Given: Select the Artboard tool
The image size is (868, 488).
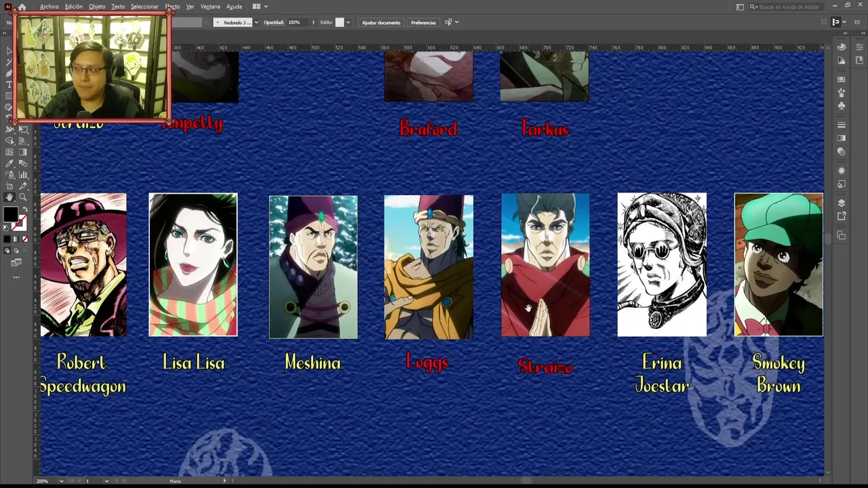Looking at the screenshot, I should click(9, 186).
